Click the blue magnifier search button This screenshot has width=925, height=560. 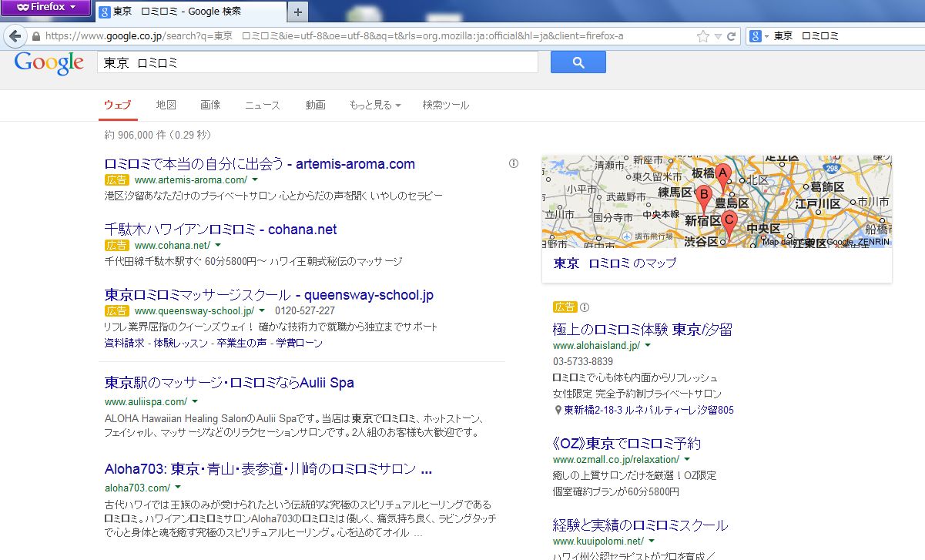click(x=578, y=62)
